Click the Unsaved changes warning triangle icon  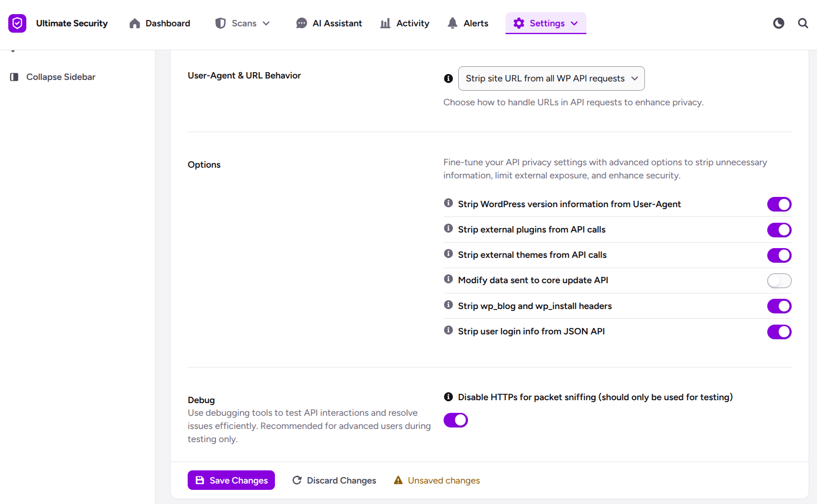(x=398, y=480)
